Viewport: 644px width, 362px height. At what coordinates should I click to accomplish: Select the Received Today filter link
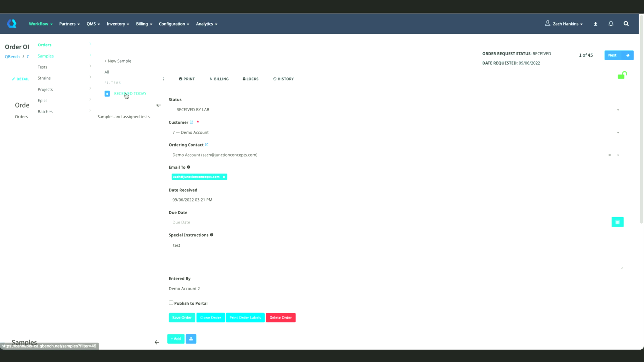point(130,94)
